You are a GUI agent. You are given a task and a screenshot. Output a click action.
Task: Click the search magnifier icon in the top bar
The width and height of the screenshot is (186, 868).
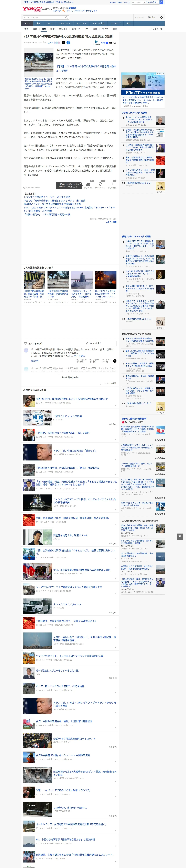tap(161, 2)
